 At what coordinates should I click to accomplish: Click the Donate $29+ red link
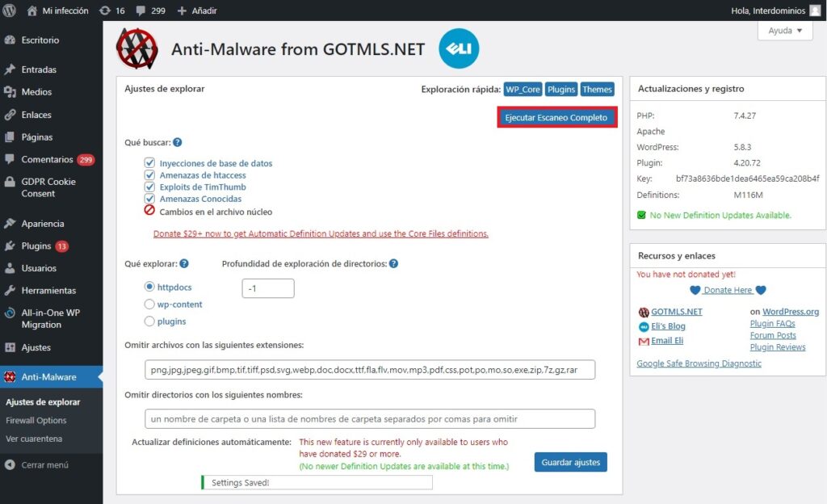point(321,233)
